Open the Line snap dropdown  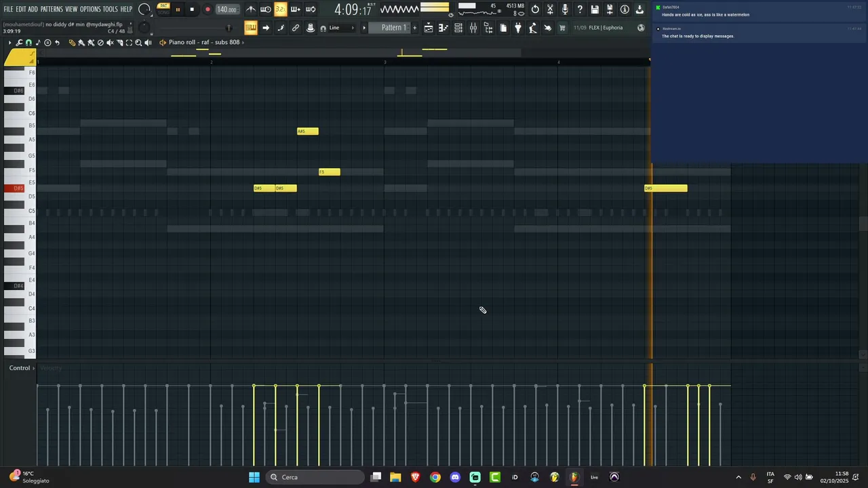(342, 28)
